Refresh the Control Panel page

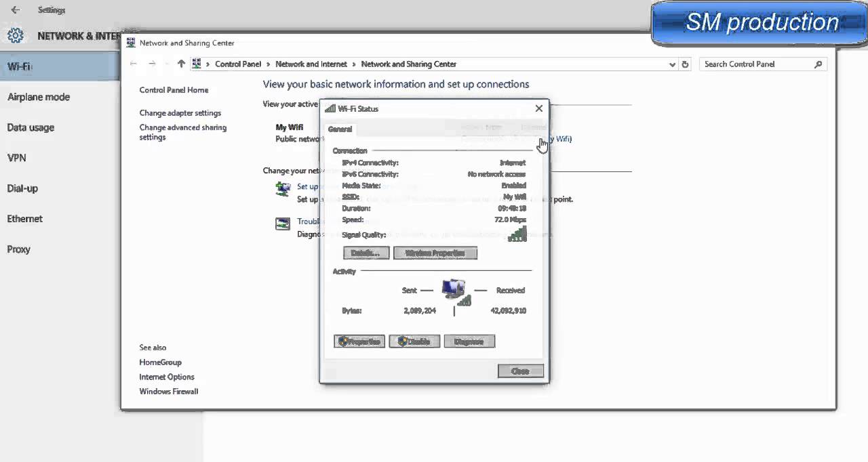coord(685,64)
